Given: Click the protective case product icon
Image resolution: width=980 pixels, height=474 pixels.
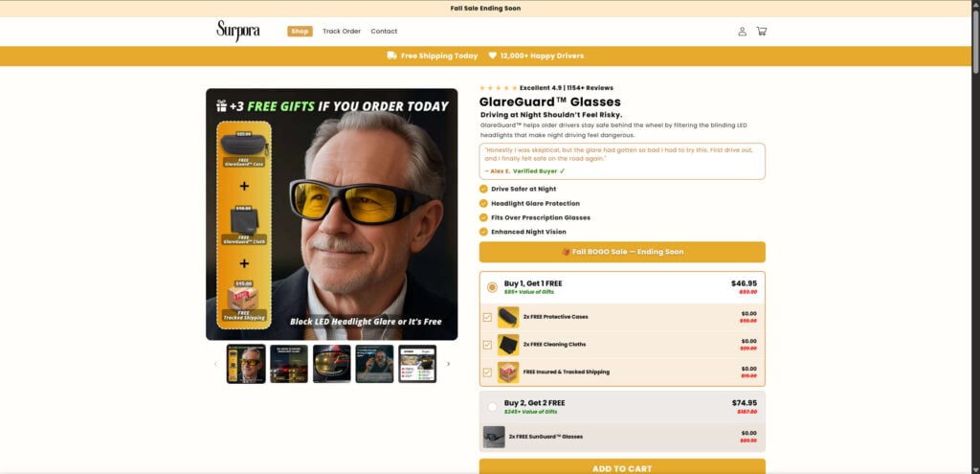Looking at the screenshot, I should tap(508, 317).
